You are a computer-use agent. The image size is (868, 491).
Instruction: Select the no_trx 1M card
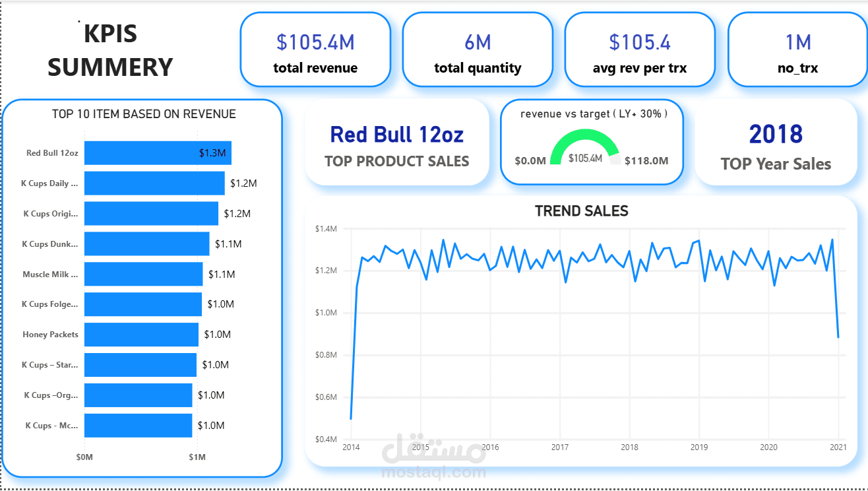pos(797,49)
